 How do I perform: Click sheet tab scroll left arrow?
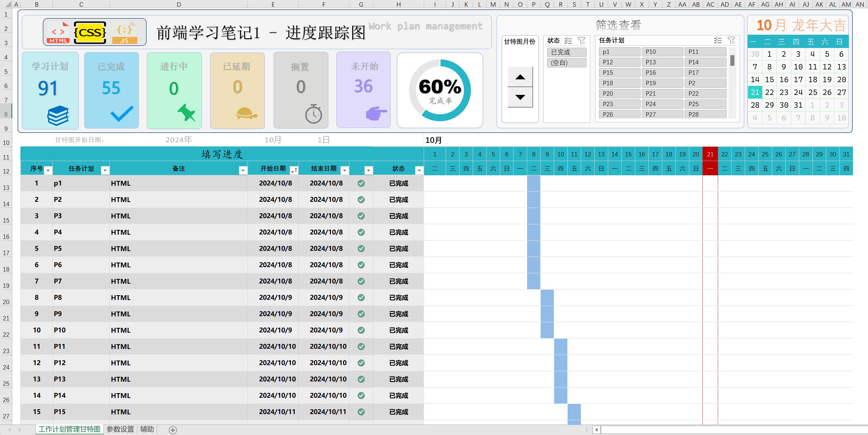click(9, 430)
